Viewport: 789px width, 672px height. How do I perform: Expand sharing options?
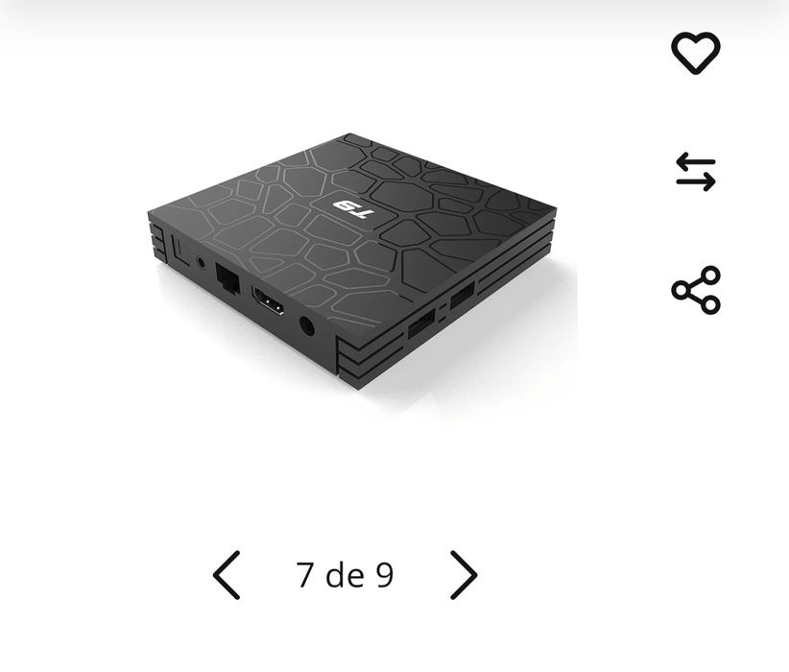pyautogui.click(x=696, y=291)
